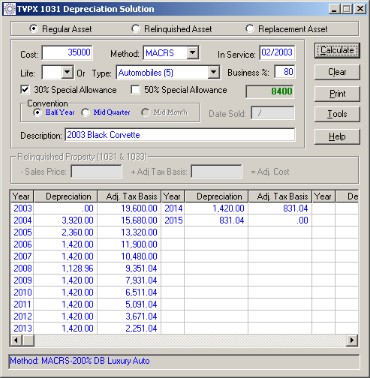Click the green 8400 allowance amount box
Viewport: 370px width, 378px height.
coord(270,92)
